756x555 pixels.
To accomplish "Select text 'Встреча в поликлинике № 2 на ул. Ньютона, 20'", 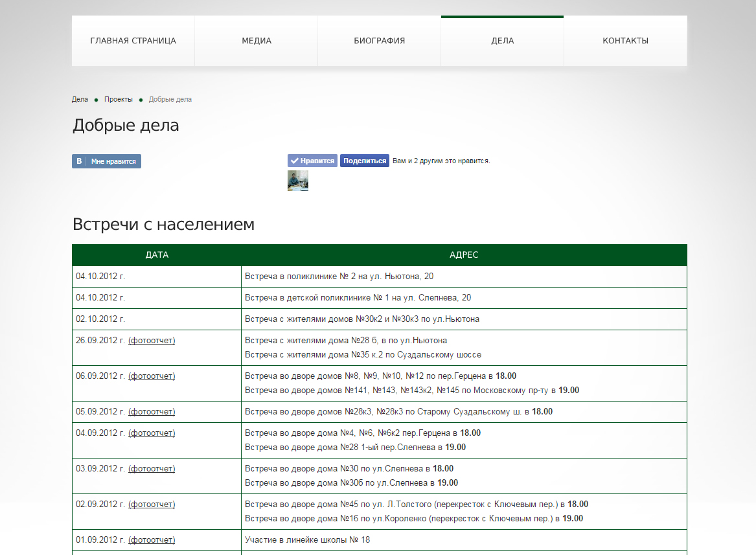I will [x=339, y=277].
